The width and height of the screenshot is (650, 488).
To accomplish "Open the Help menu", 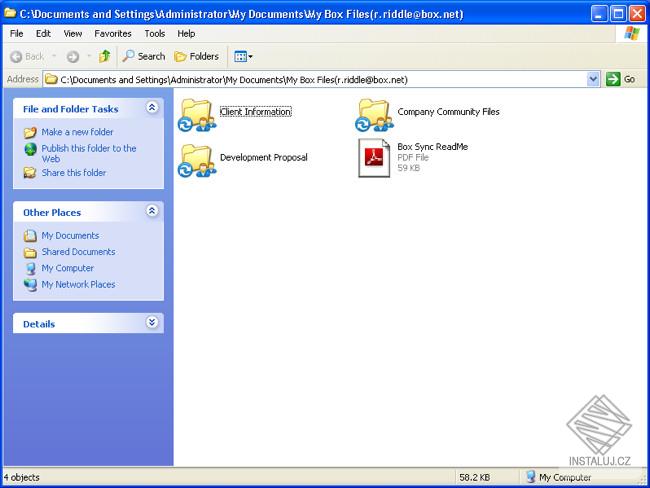I will [x=186, y=34].
